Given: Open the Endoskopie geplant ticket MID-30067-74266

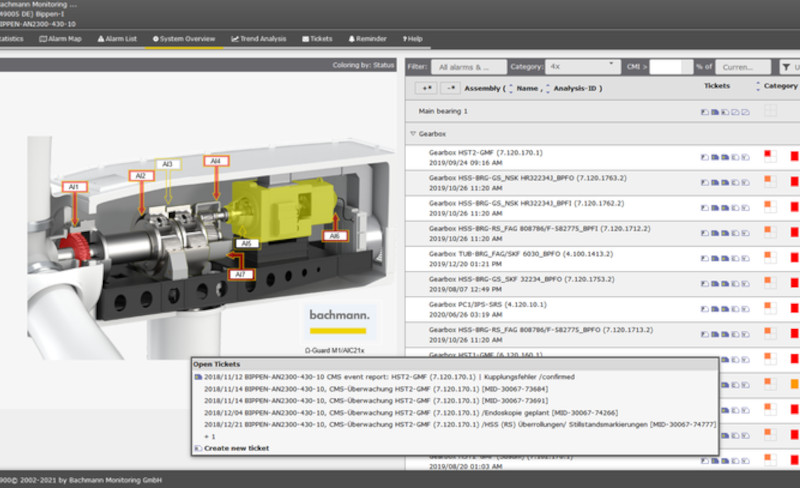Looking at the screenshot, I should (411, 412).
